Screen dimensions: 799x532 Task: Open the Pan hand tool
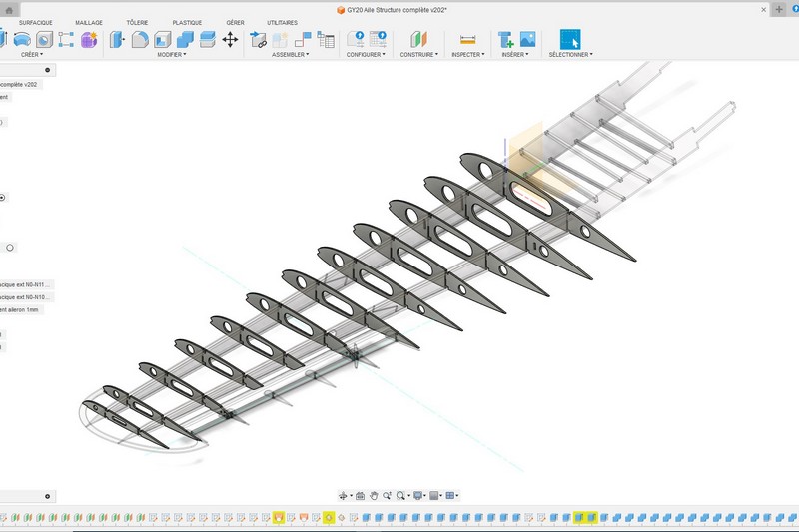click(x=374, y=495)
